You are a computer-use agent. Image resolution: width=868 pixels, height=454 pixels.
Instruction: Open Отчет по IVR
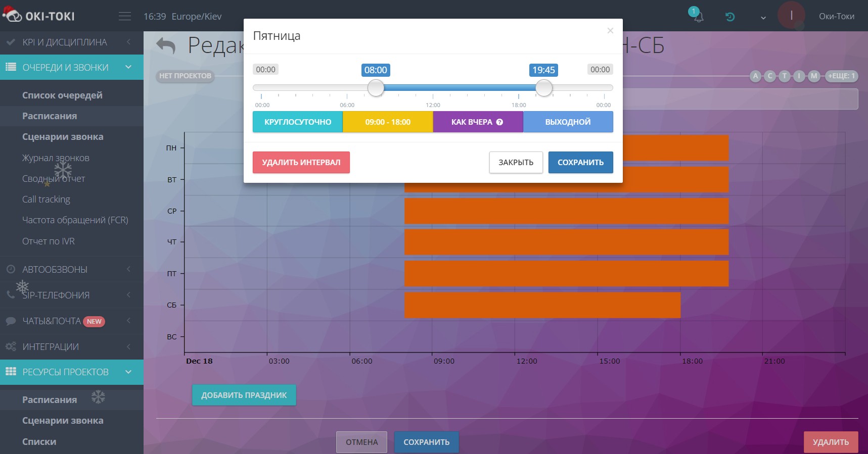[48, 241]
